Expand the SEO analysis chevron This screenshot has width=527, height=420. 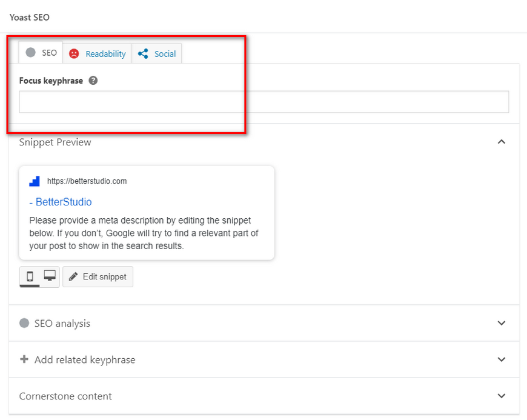coord(502,323)
